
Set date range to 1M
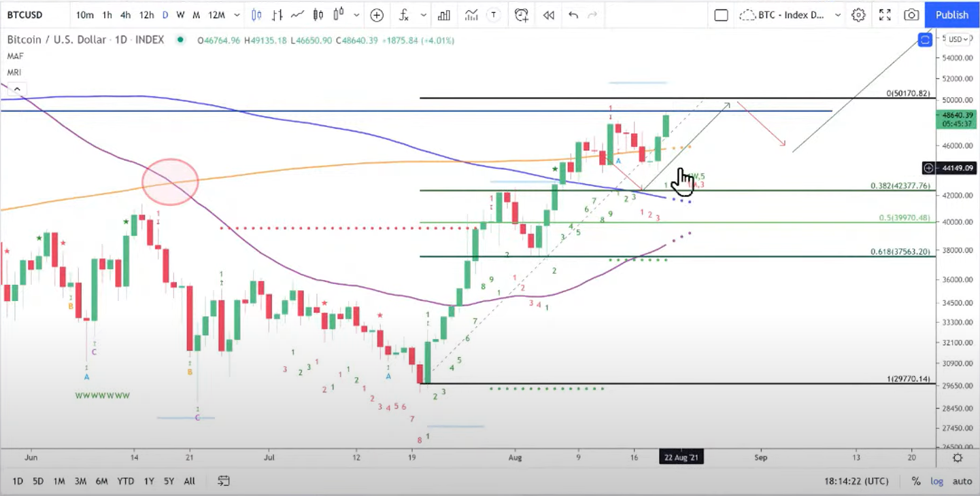(x=59, y=481)
